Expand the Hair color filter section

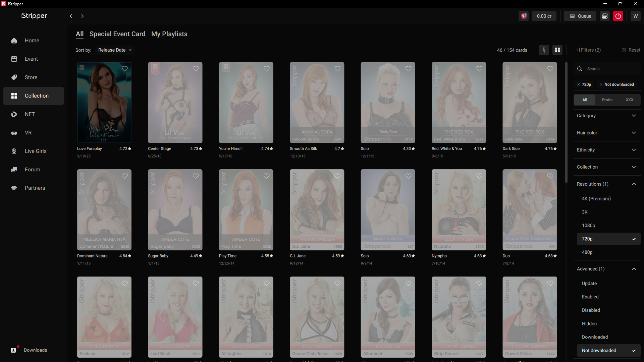pos(606,133)
